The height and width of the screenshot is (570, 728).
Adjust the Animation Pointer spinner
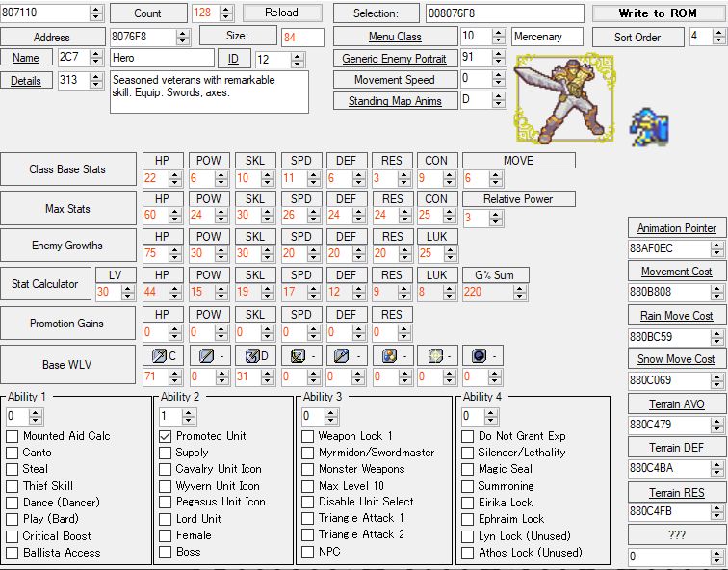[x=717, y=248]
